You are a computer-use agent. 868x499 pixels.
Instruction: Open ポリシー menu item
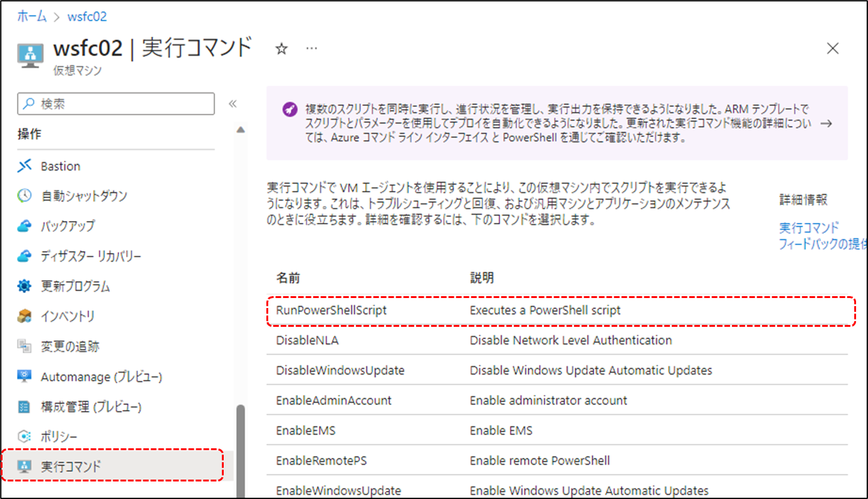pos(59,436)
